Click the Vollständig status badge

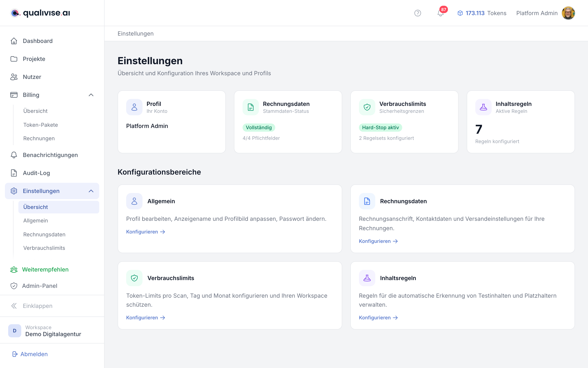pos(258,128)
